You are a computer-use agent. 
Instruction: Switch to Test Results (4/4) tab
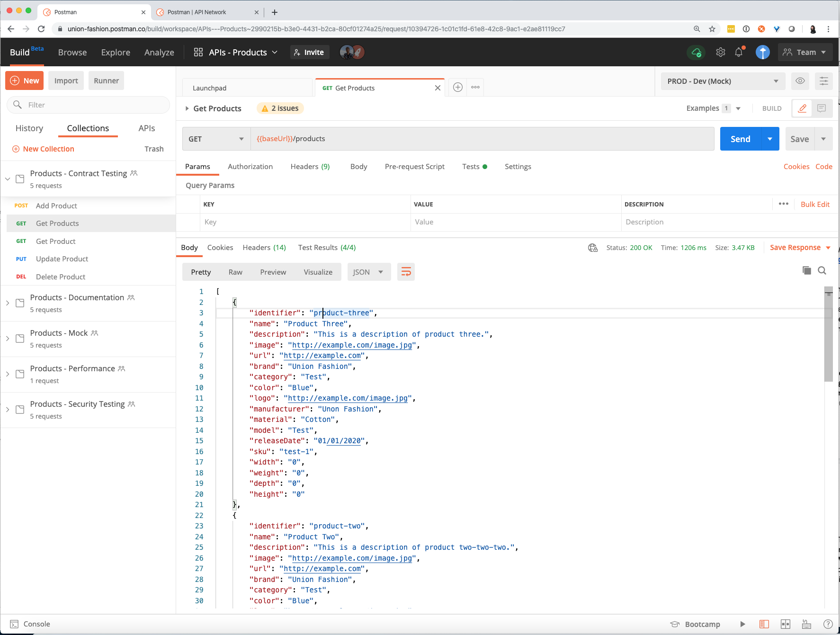click(x=327, y=248)
